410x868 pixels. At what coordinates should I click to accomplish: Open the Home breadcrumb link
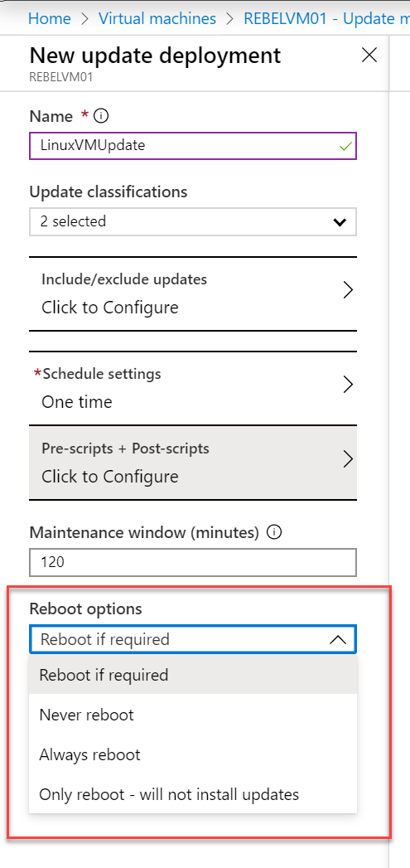[49, 18]
